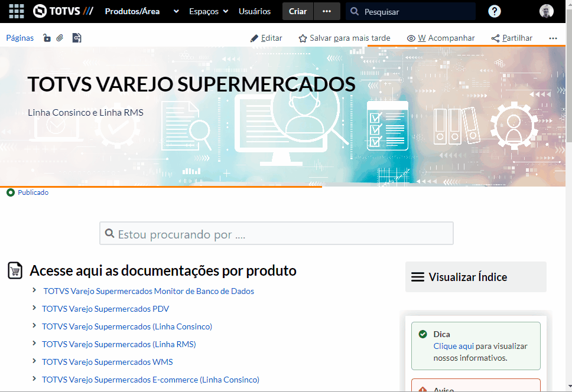Open the Produtos/Área dropdown menu
572x392 pixels.
point(142,11)
